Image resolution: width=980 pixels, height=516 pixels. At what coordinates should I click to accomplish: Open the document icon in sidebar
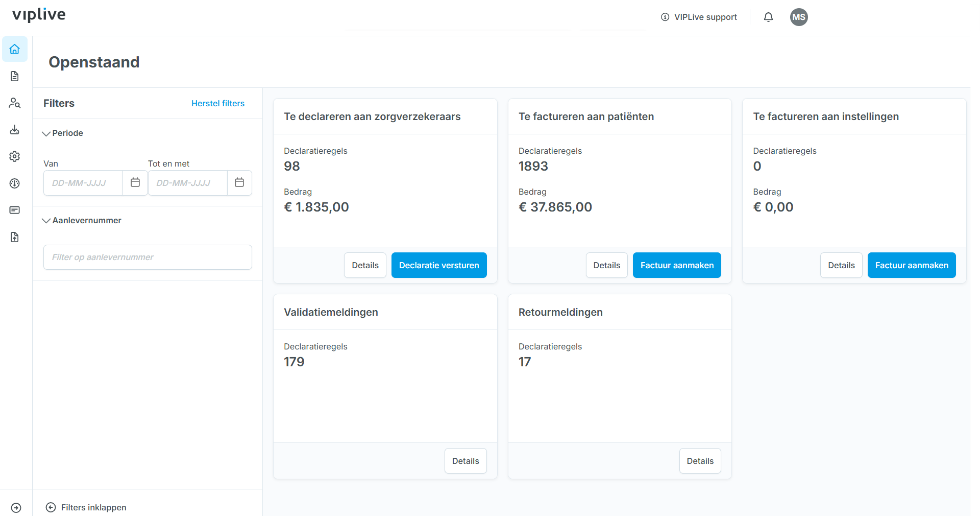pos(15,76)
